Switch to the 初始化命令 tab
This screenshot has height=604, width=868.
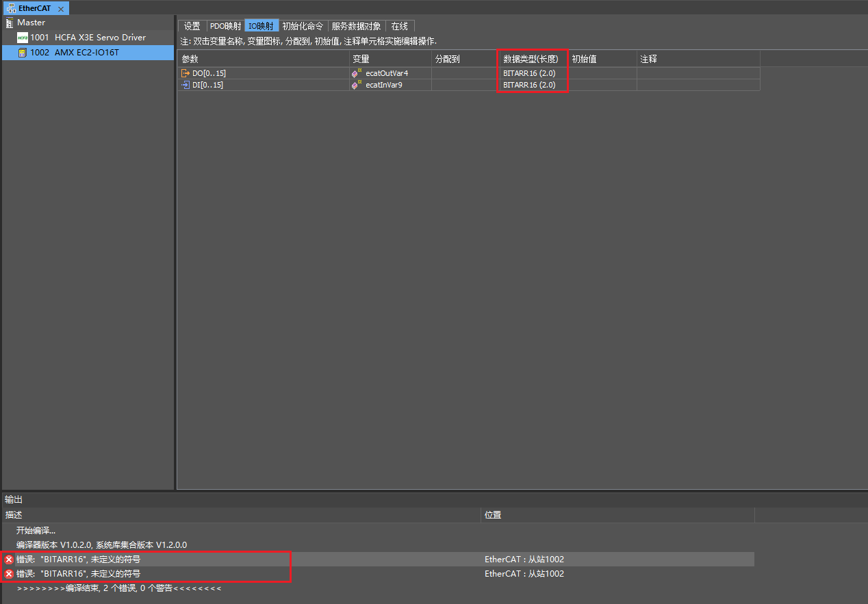[302, 26]
